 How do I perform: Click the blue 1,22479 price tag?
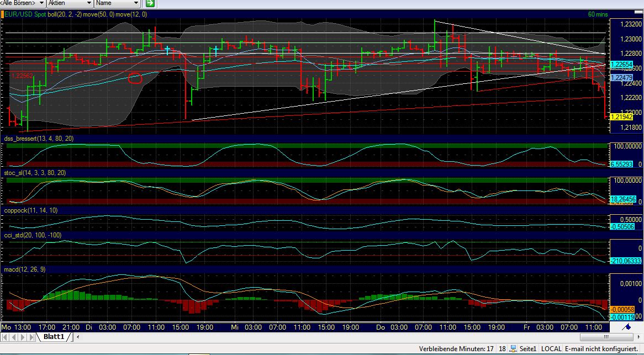(x=621, y=77)
